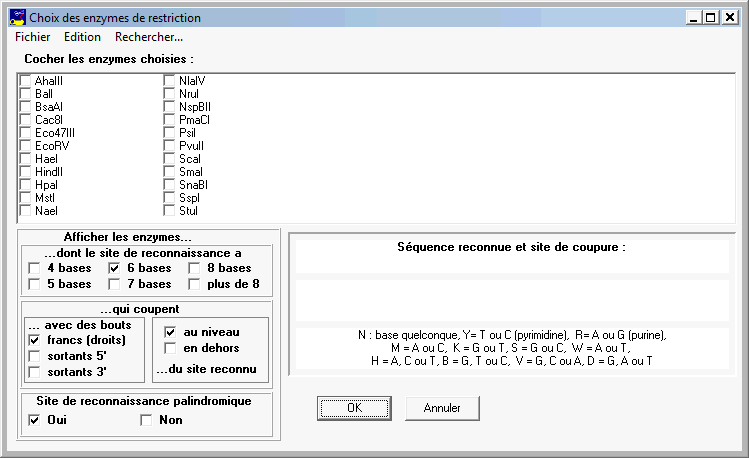Enable sortants 3' cut ends option
749x458 pixels.
point(34,372)
